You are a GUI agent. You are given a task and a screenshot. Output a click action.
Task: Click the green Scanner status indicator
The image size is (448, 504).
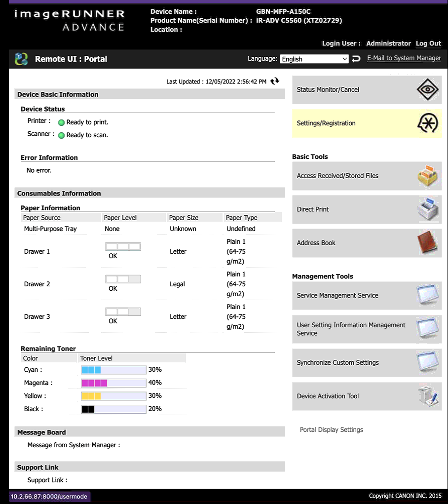pyautogui.click(x=61, y=135)
